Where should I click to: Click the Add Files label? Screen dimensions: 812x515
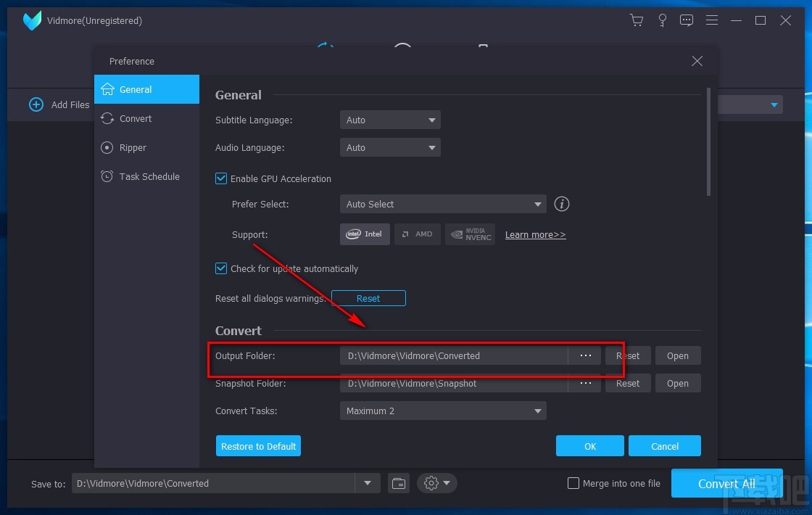click(x=70, y=104)
